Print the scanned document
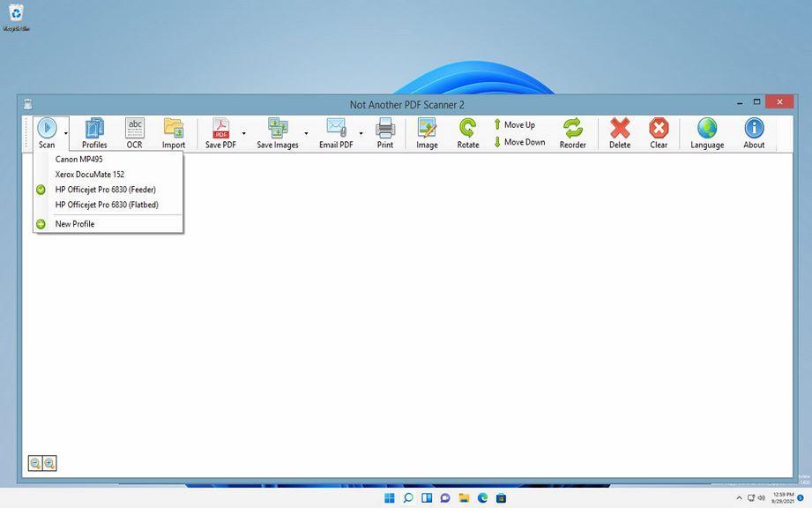 click(385, 132)
